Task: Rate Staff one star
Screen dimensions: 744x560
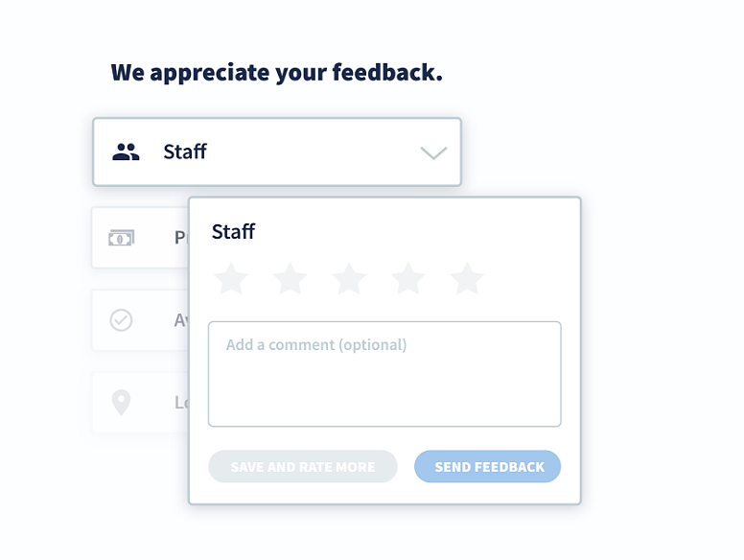Action: 231,279
